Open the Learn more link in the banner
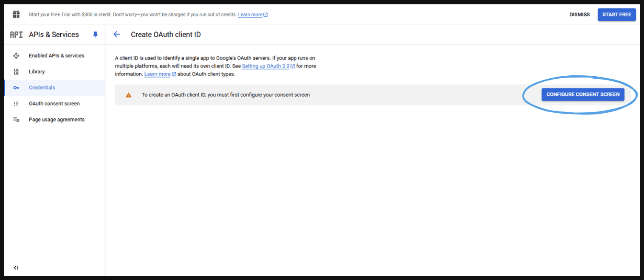The height and width of the screenshot is (280, 644). coord(253,14)
